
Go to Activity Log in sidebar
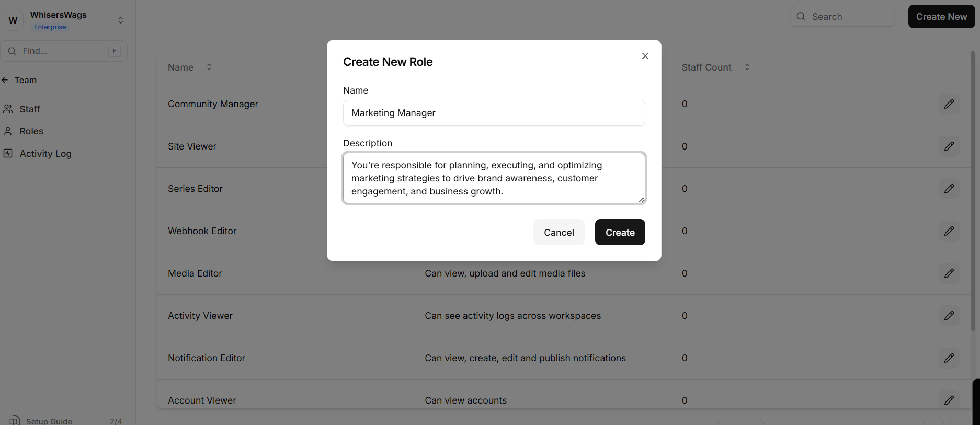point(45,154)
